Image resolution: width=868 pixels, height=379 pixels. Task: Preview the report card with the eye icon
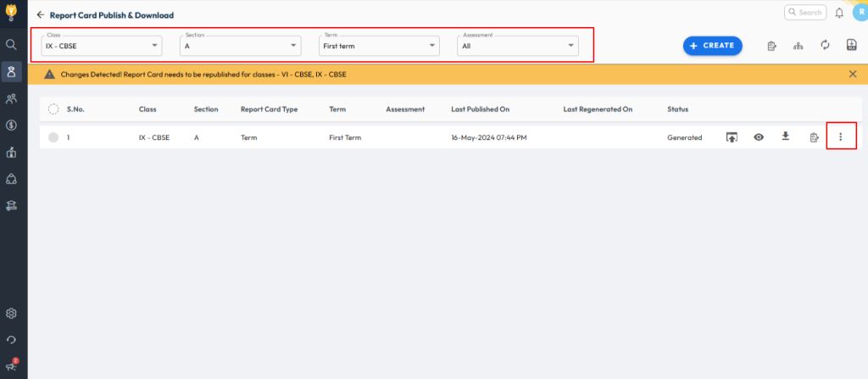(759, 137)
